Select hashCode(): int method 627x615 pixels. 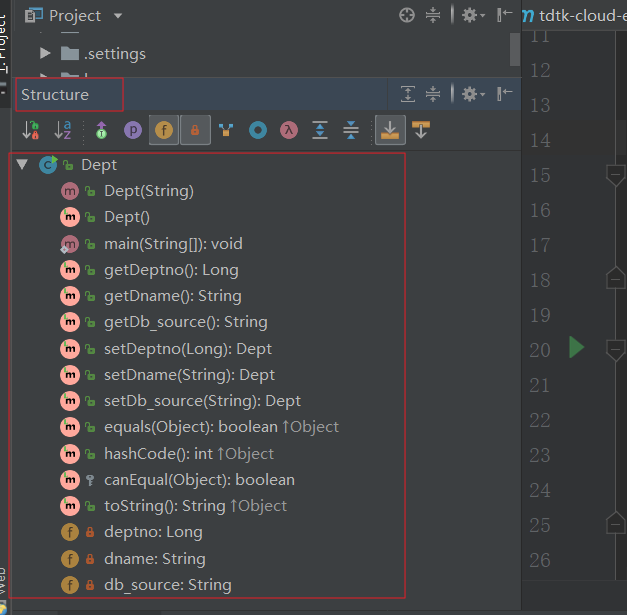189,454
